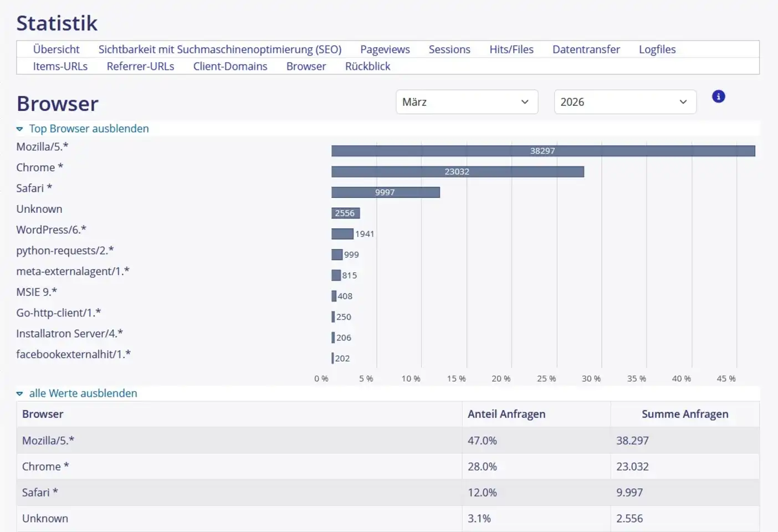Screen dimensions: 778x532
Task: Click the Chrome bar showing 23032
Action: tap(457, 172)
